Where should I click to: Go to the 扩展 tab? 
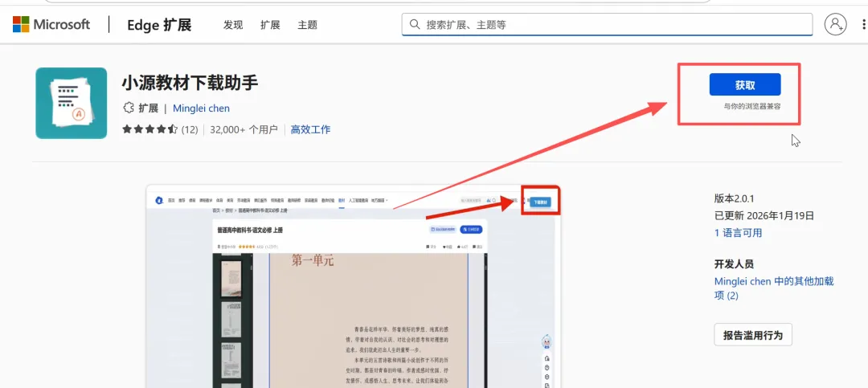[x=270, y=25]
